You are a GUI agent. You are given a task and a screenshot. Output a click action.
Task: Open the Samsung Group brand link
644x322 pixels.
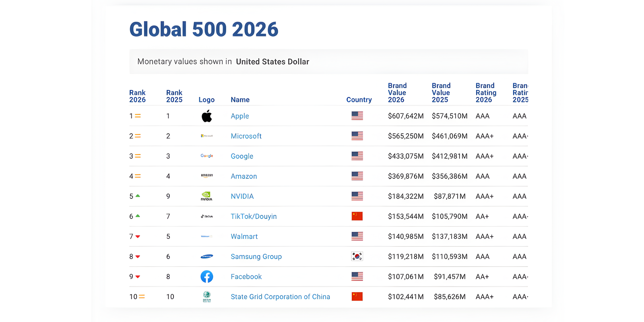click(x=256, y=257)
